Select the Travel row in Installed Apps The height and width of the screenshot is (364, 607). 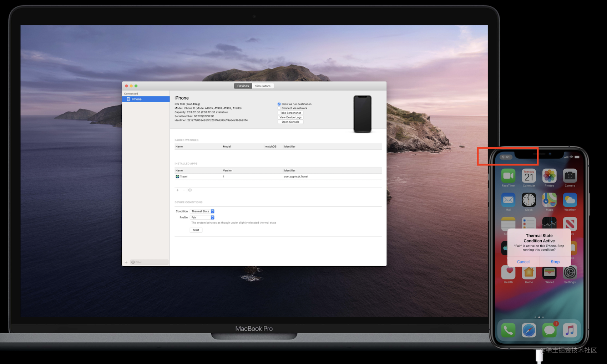click(278, 176)
